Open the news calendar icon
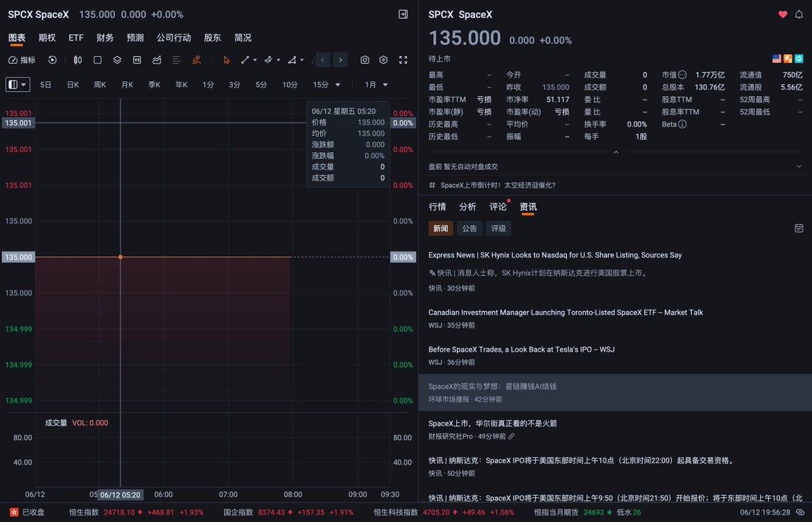This screenshot has width=812, height=522. pos(799,229)
